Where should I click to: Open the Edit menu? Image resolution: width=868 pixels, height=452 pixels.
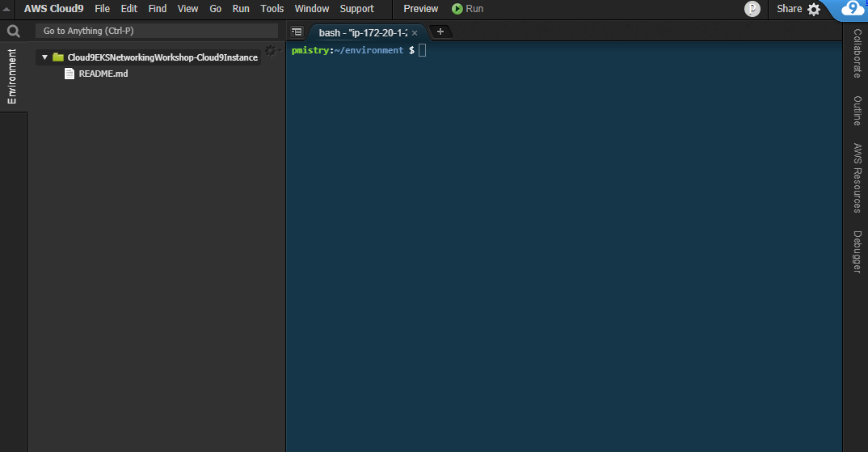point(129,9)
